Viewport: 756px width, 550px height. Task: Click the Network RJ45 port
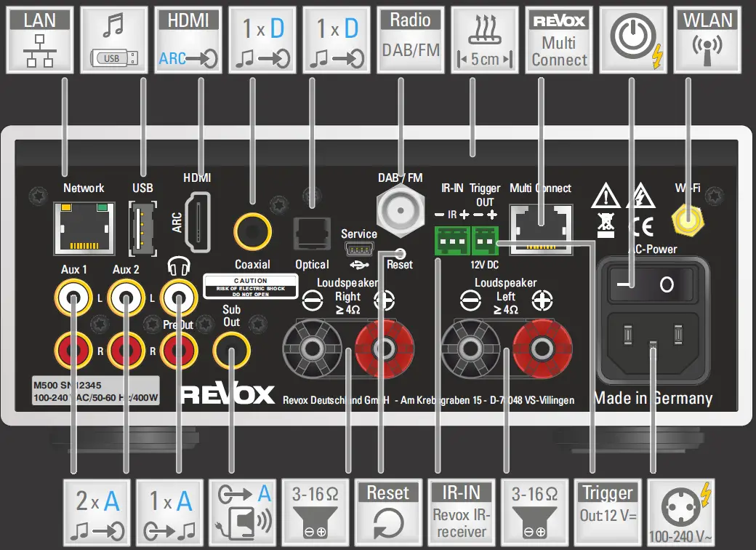(84, 228)
